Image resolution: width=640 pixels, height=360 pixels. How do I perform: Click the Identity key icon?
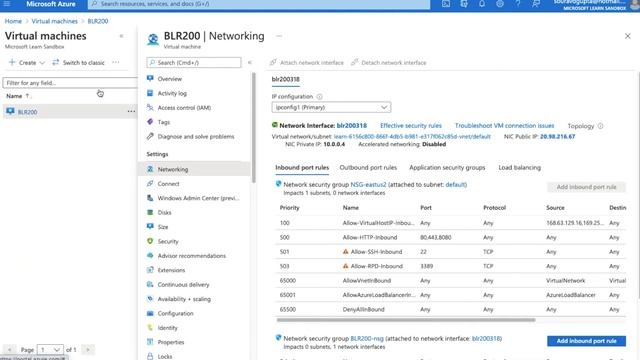point(150,328)
